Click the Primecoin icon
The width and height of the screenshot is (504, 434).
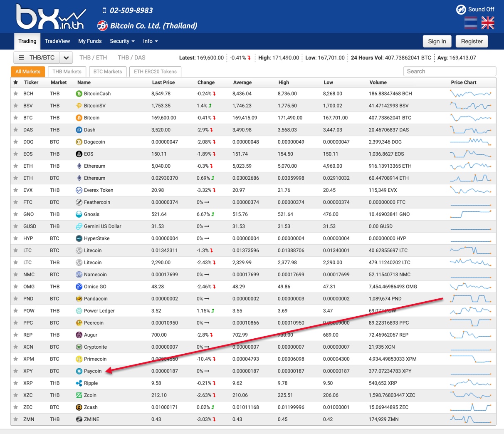point(79,359)
